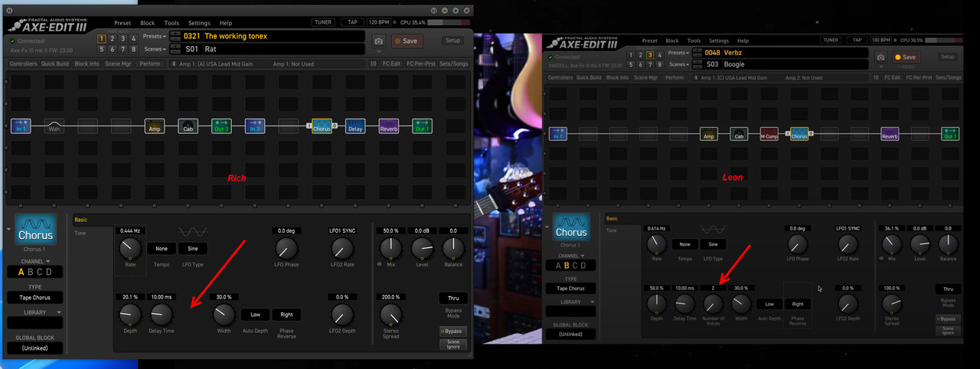Expand the CHANNEL menu in Rich window
Screen dimensions: 980x369
pyautogui.click(x=34, y=261)
